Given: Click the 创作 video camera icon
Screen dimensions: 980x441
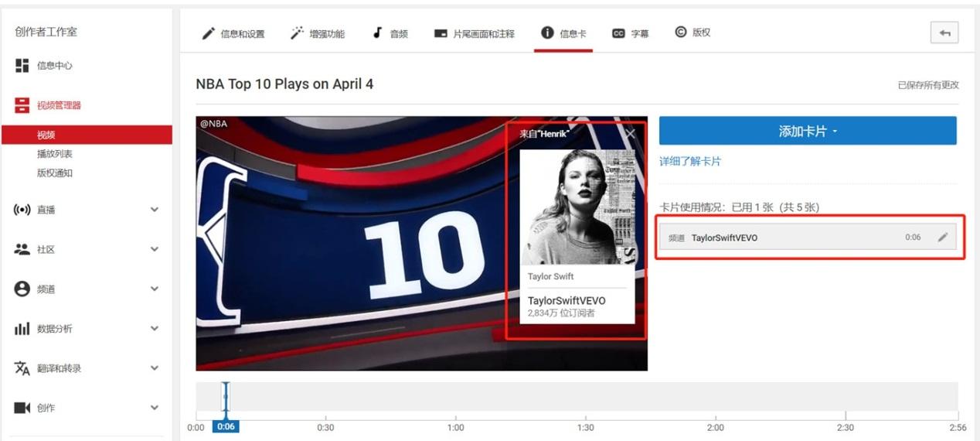Looking at the screenshot, I should pos(22,408).
